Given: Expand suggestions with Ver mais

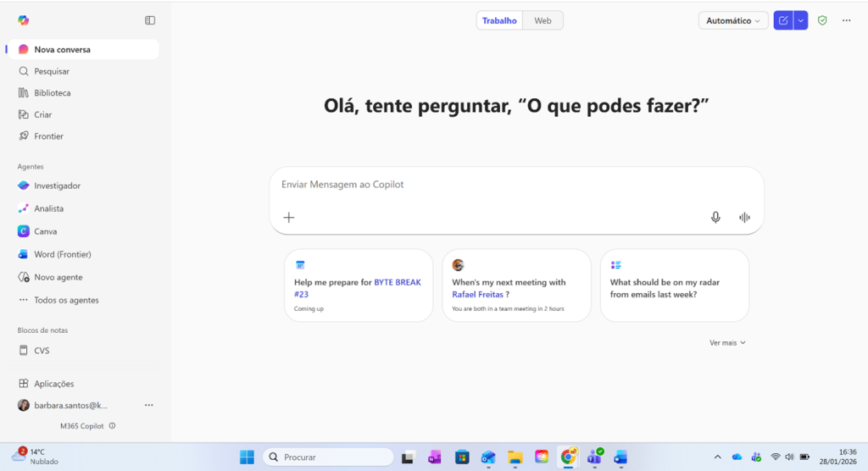Looking at the screenshot, I should [727, 343].
